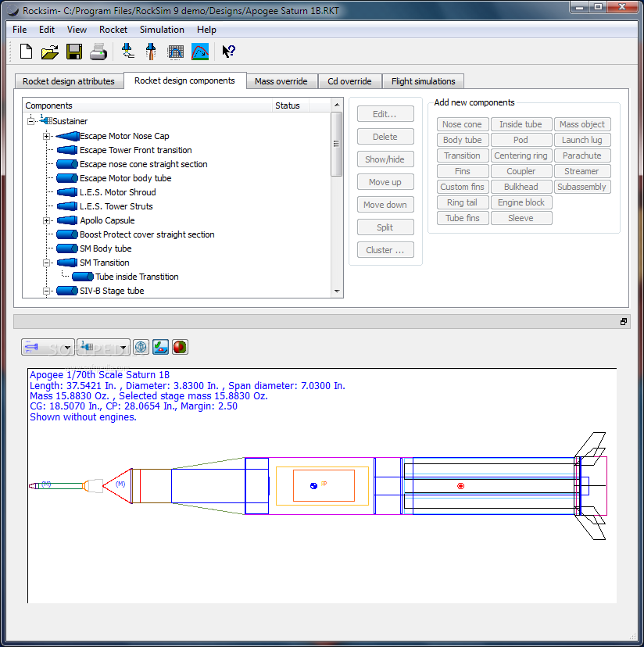The height and width of the screenshot is (647, 644).
Task: Click the red flight trajectory plot icon
Action: 200,52
